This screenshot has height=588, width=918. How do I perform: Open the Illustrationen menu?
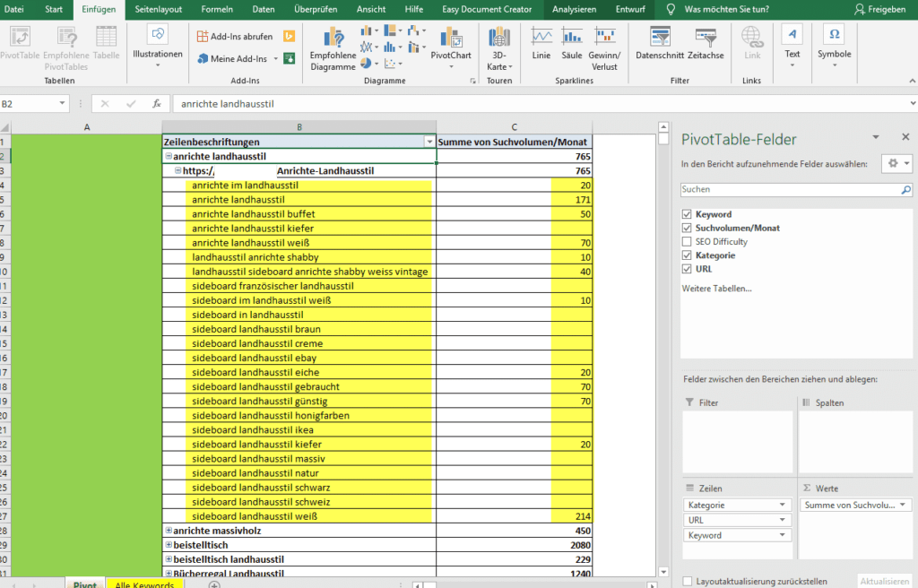coord(158,47)
